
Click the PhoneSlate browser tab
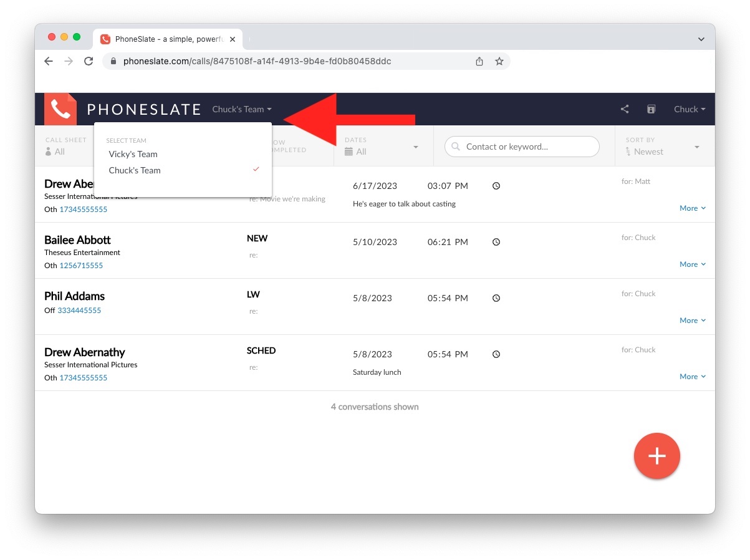pyautogui.click(x=167, y=39)
